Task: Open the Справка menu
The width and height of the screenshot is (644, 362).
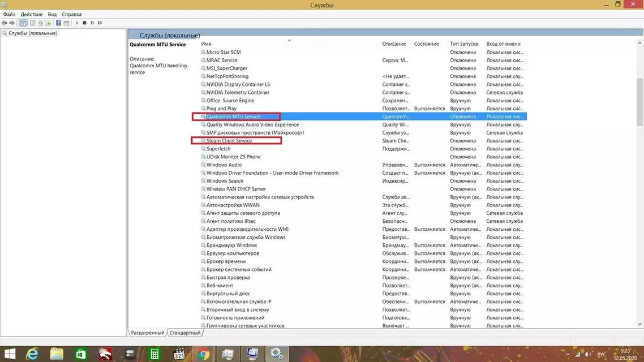Action: coord(71,14)
